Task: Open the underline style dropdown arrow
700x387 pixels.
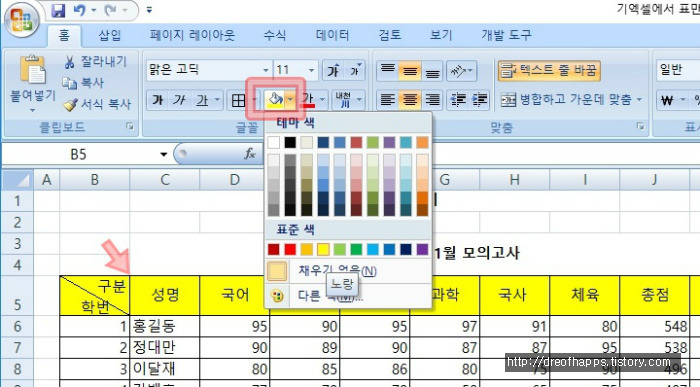Action: click(x=217, y=100)
